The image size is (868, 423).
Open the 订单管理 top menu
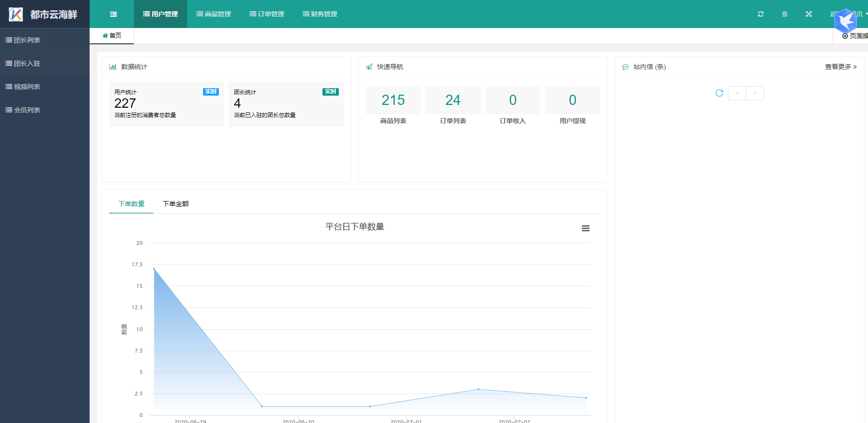[267, 14]
